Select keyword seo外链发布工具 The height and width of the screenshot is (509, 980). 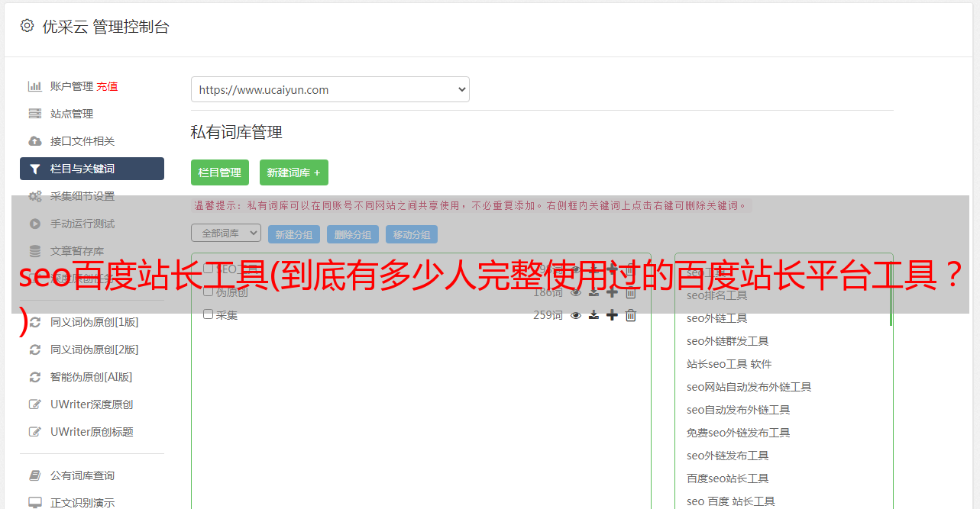(727, 456)
